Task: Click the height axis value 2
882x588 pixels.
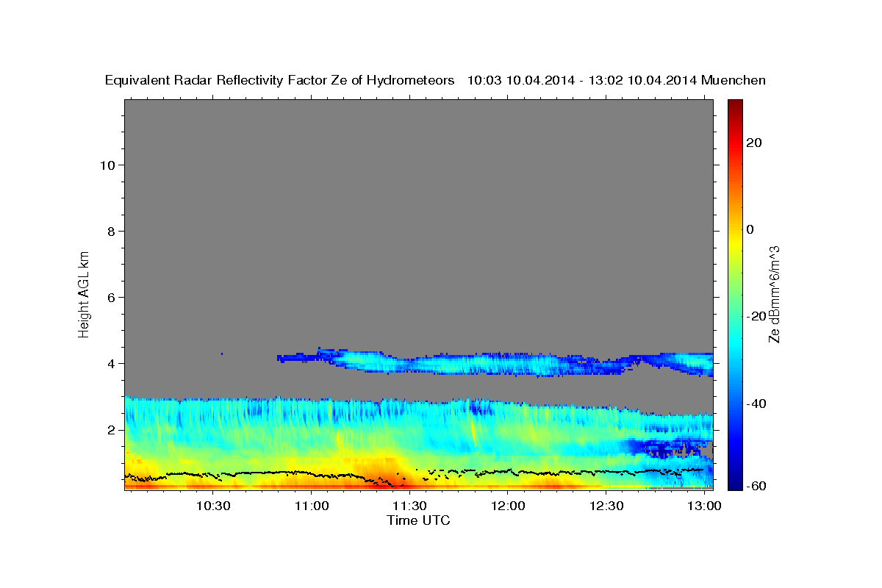Action: [112, 429]
